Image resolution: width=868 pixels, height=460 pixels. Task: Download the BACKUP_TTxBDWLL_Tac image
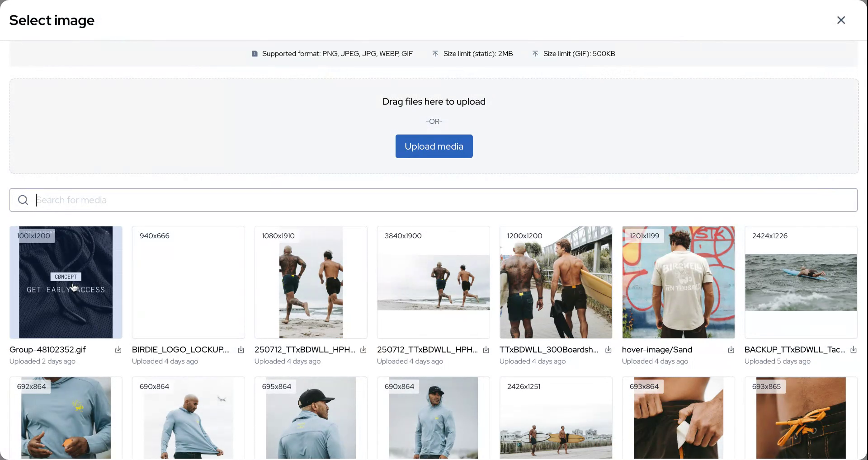click(854, 350)
